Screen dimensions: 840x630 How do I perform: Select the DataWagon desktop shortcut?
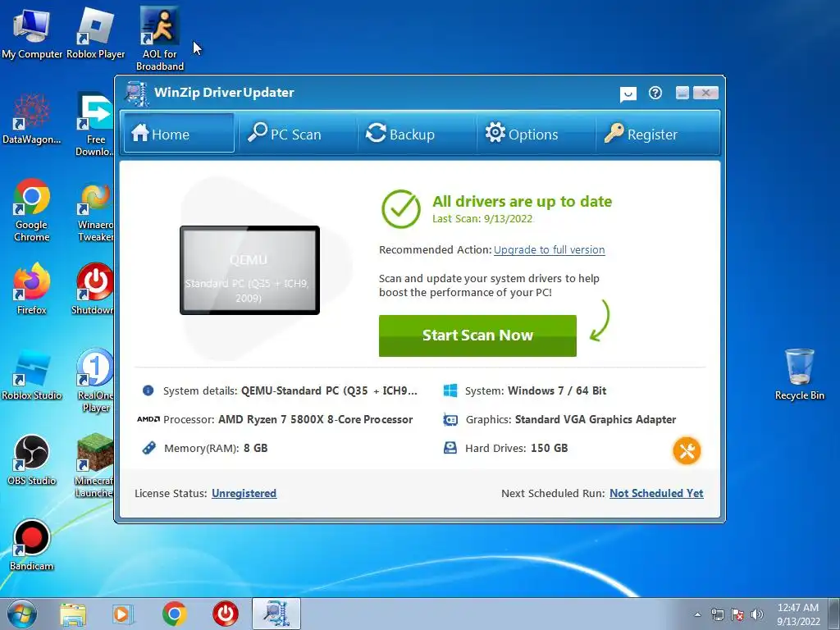32,119
